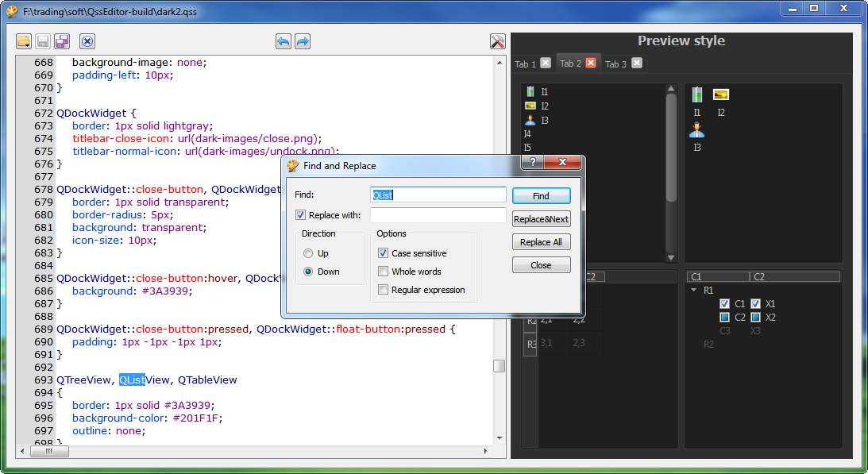
Task: Close Tab 2 with its red X
Action: (x=591, y=64)
